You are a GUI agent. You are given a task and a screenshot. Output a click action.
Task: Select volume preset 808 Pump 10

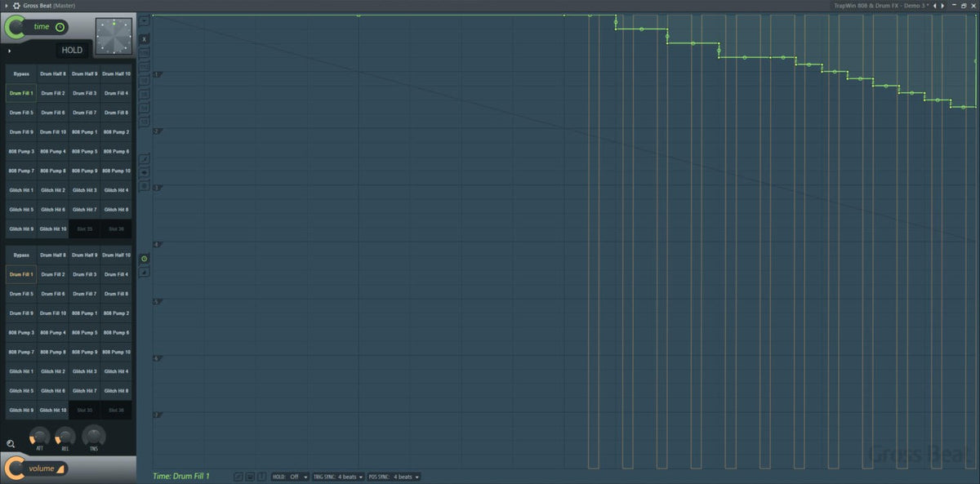pyautogui.click(x=116, y=352)
